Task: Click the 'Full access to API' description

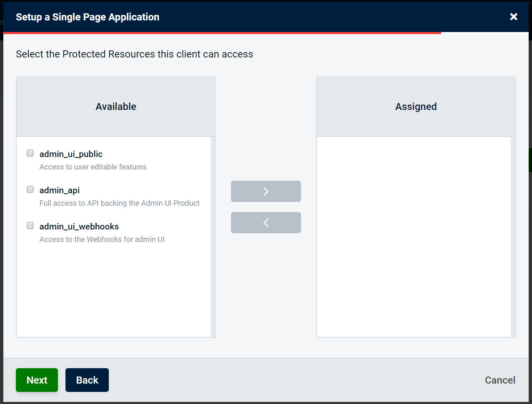Action: pos(119,203)
